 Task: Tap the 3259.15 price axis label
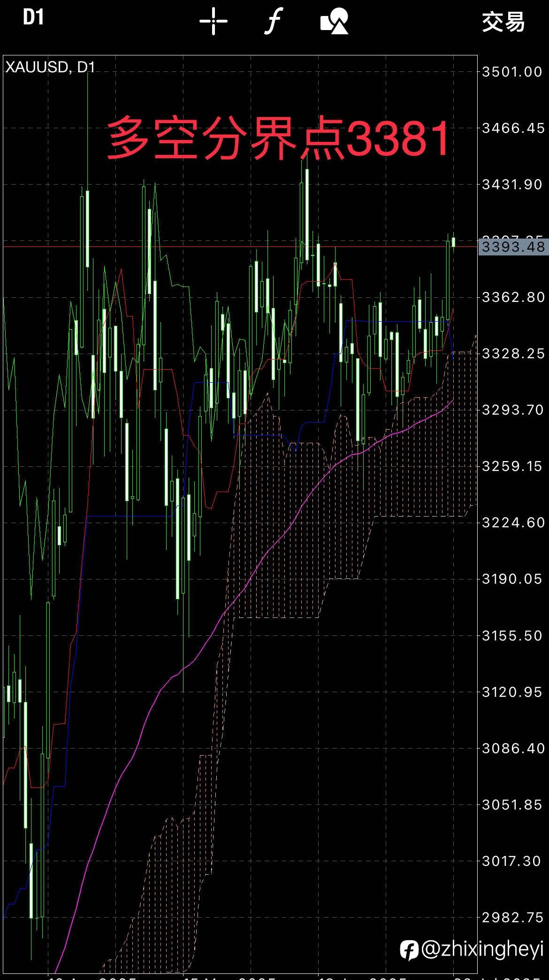click(512, 466)
